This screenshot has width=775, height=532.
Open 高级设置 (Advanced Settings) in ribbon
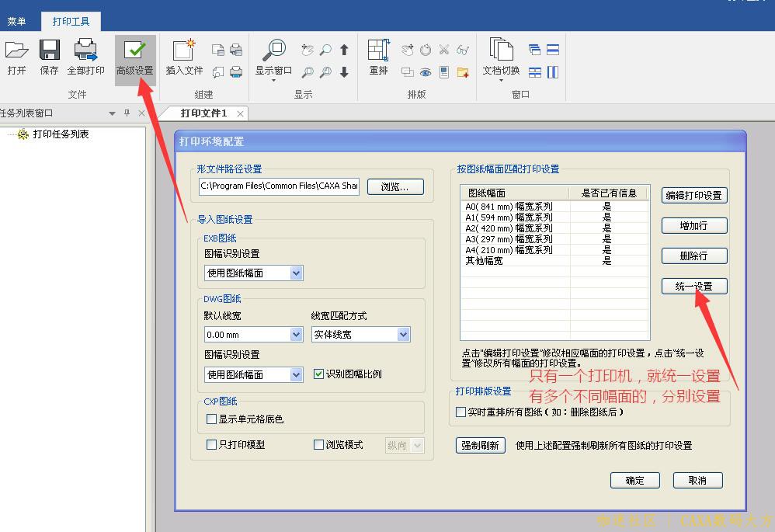[135, 51]
